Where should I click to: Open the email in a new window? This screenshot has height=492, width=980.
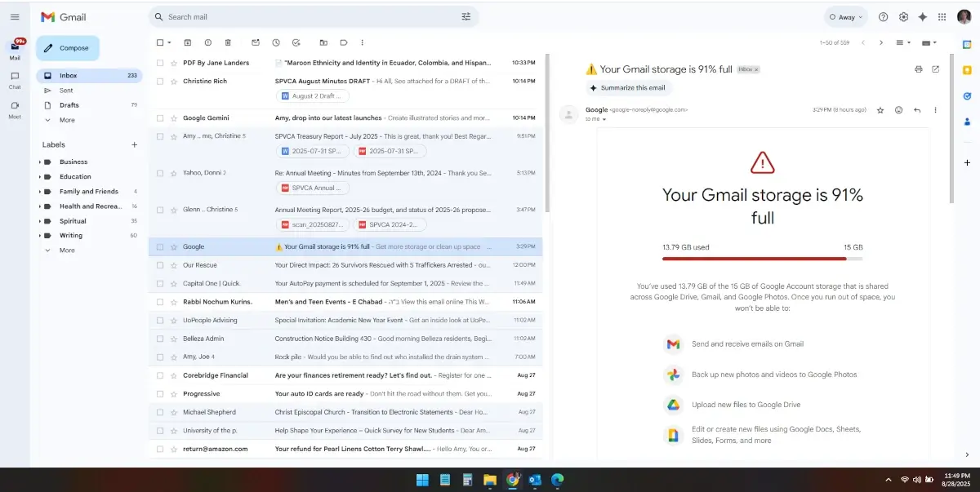pyautogui.click(x=936, y=69)
